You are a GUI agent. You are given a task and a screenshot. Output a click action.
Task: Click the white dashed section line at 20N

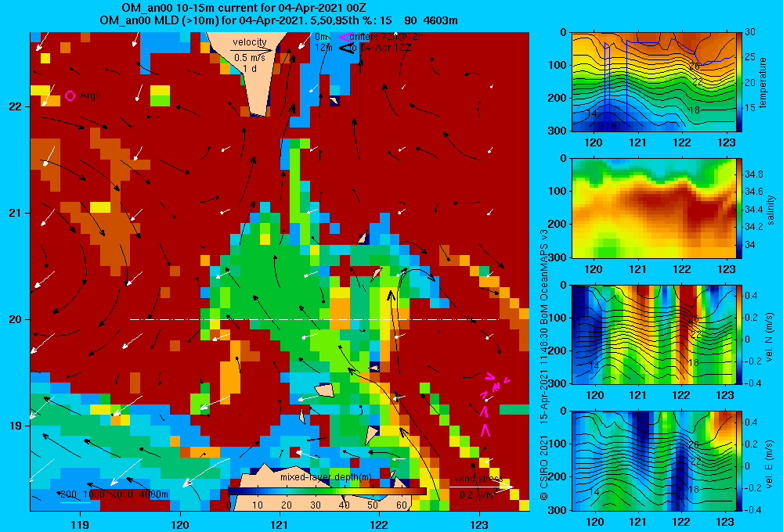coord(314,319)
